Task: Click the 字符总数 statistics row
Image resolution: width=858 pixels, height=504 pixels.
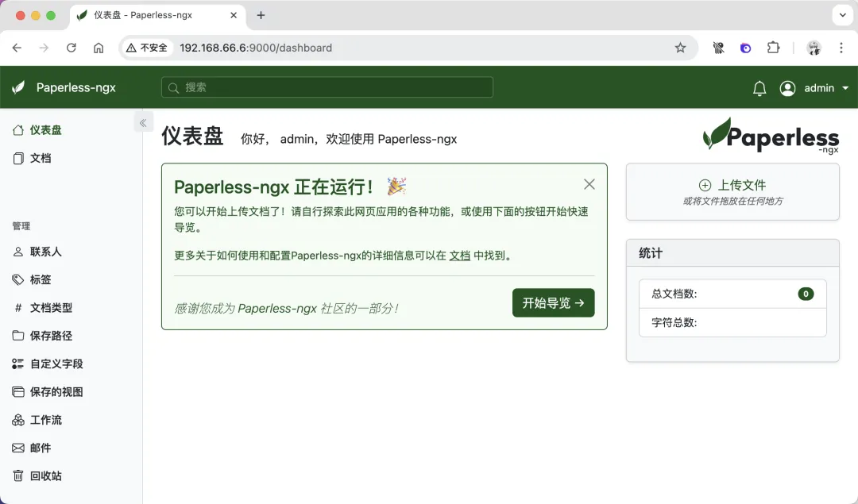Action: tap(732, 322)
